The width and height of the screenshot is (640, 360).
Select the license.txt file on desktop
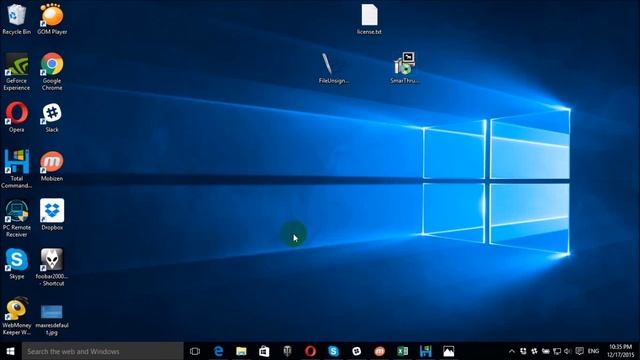tap(369, 19)
